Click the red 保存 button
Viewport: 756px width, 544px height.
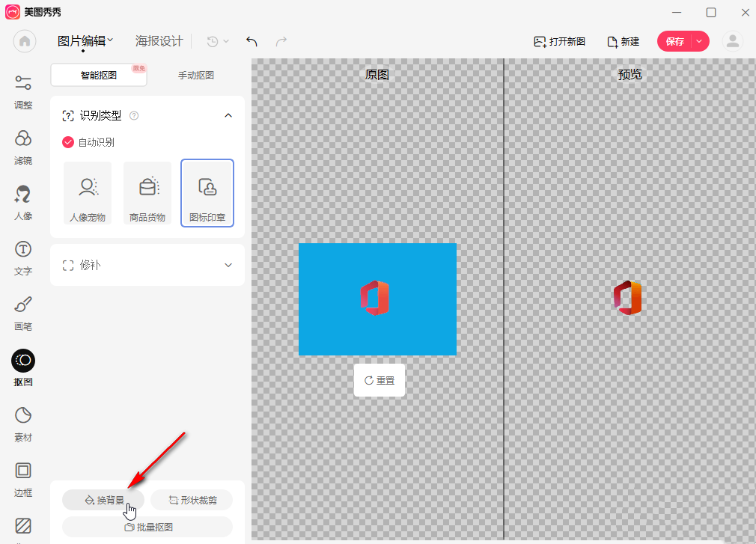(675, 41)
